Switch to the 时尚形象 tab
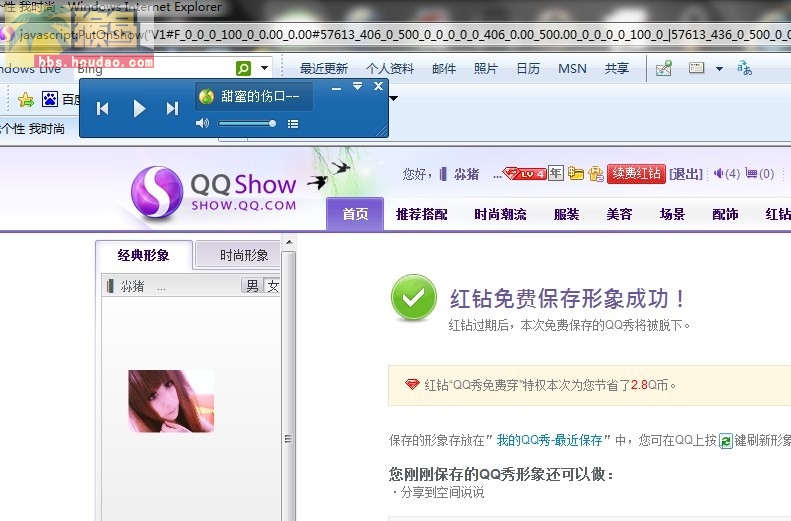Image resolution: width=791 pixels, height=521 pixels. [x=238, y=255]
